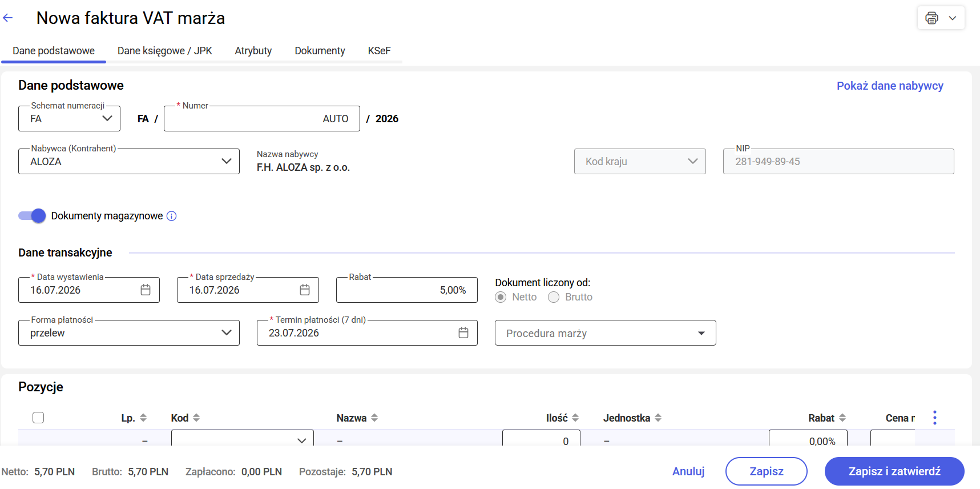Toggle the Dokumenty magazynowe switch
The image size is (980, 489).
(x=32, y=216)
